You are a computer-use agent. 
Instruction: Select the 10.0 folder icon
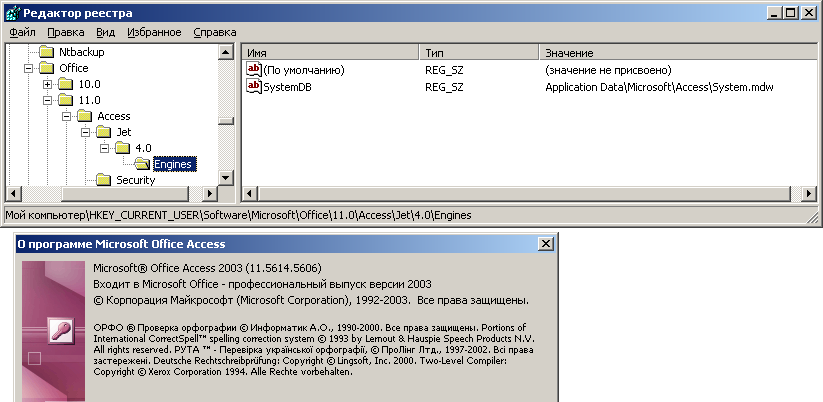(x=66, y=84)
